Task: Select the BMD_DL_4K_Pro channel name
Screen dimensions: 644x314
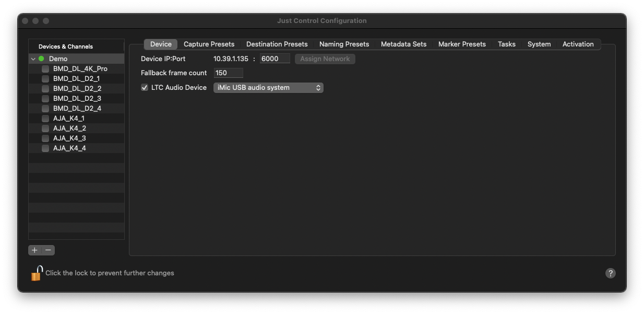Action: click(80, 69)
